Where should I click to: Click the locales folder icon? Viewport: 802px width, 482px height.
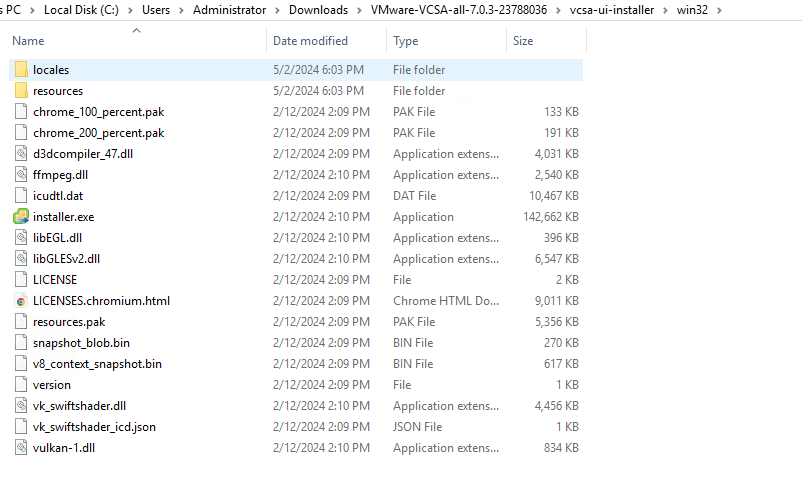(x=21, y=70)
